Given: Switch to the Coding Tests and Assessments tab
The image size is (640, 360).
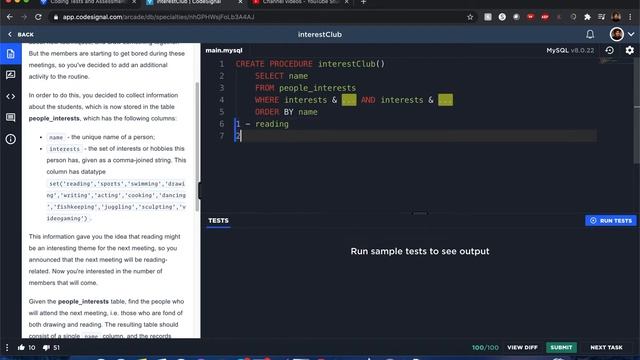Looking at the screenshot, I should tap(88, 2).
